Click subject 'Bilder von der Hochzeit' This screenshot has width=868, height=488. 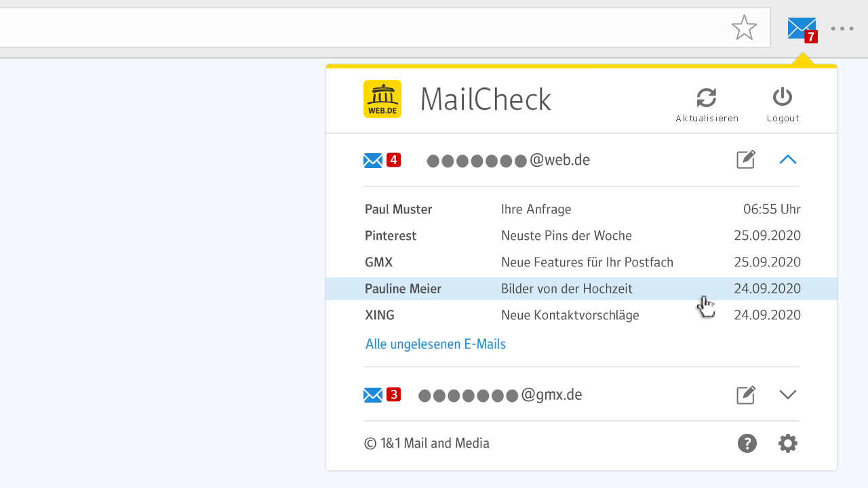click(x=567, y=289)
